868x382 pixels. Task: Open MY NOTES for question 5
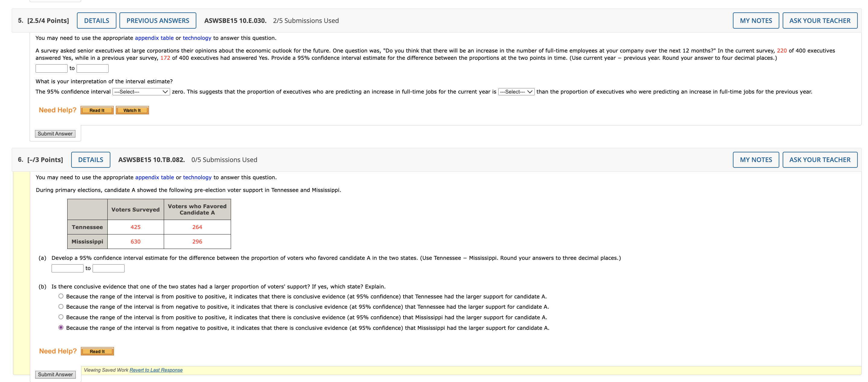coord(756,20)
